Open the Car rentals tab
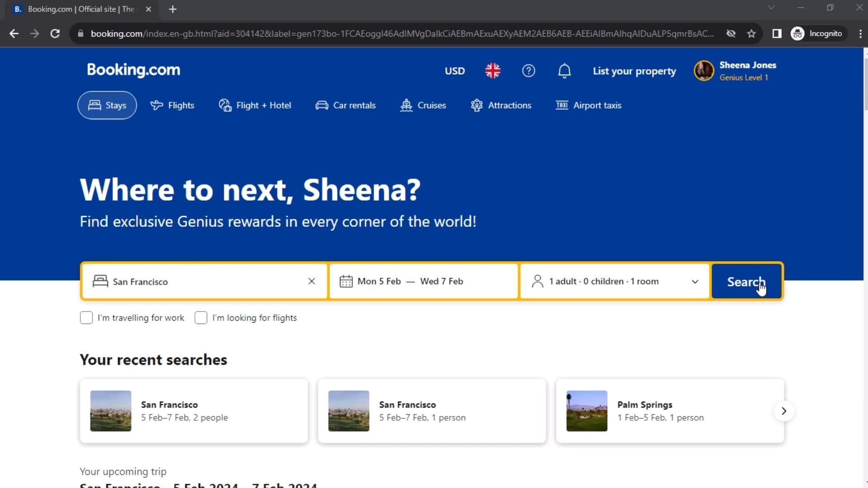This screenshot has width=868, height=488. point(345,105)
